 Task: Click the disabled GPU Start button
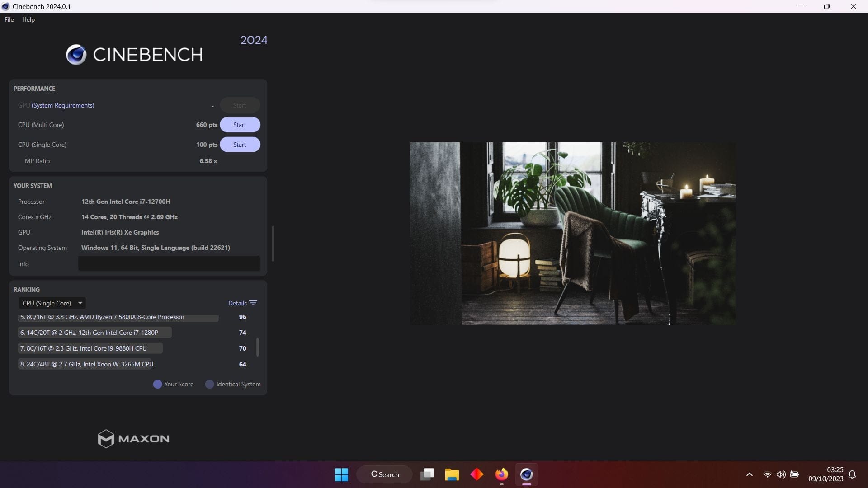pos(240,105)
